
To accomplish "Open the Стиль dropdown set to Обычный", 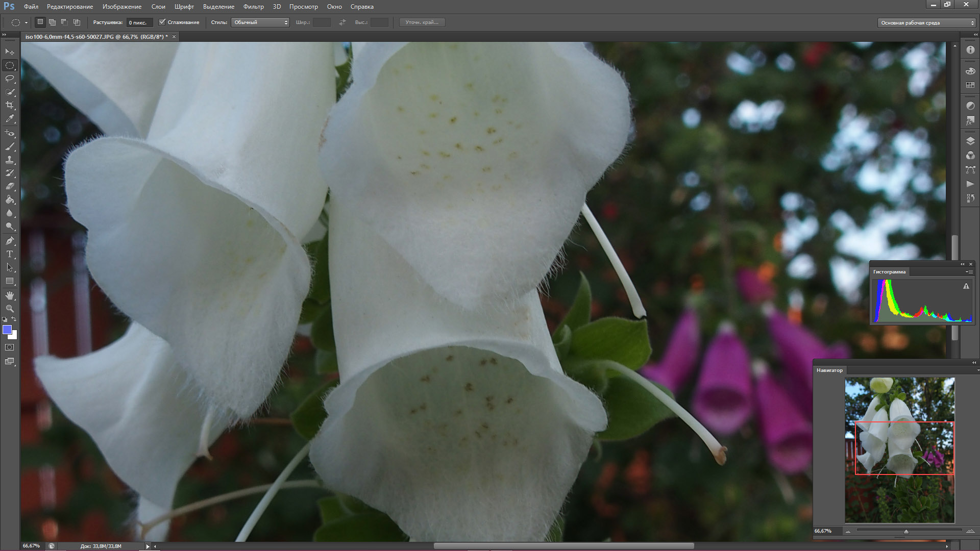I will [x=260, y=22].
